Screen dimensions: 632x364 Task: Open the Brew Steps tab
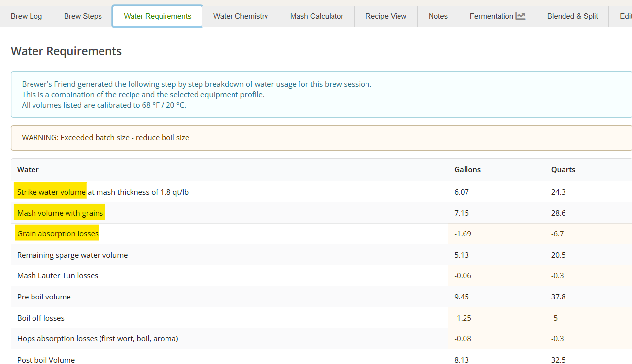tap(83, 16)
